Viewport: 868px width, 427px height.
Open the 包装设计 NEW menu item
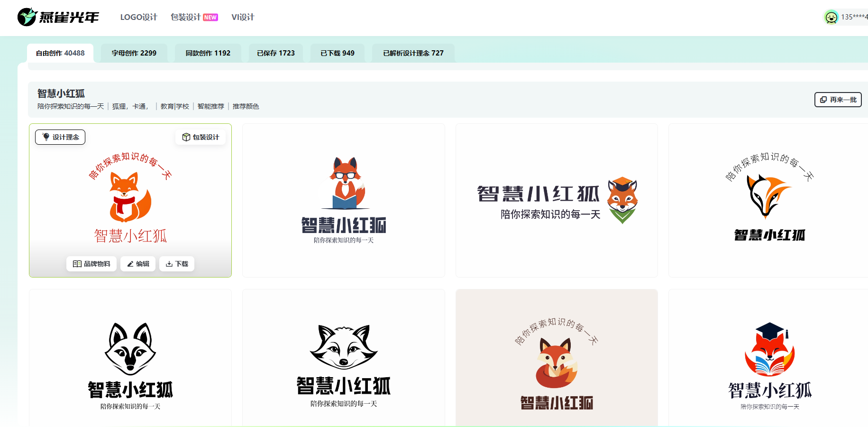(194, 17)
